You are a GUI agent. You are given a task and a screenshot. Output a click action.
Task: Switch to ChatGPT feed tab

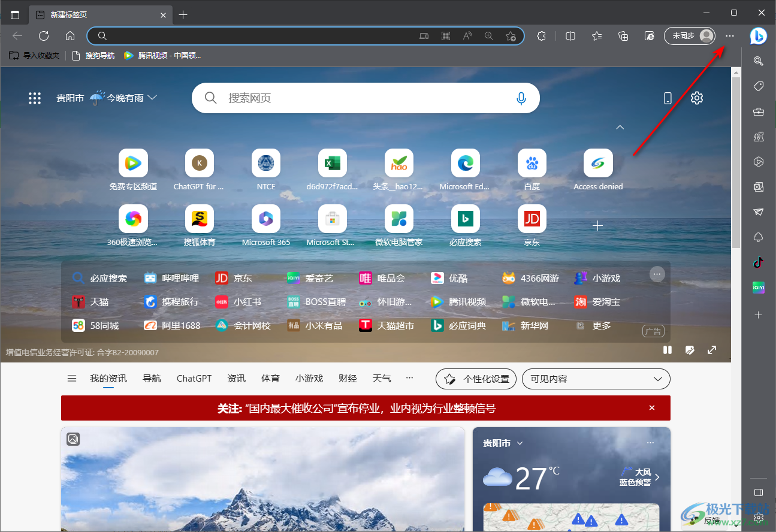pos(194,379)
